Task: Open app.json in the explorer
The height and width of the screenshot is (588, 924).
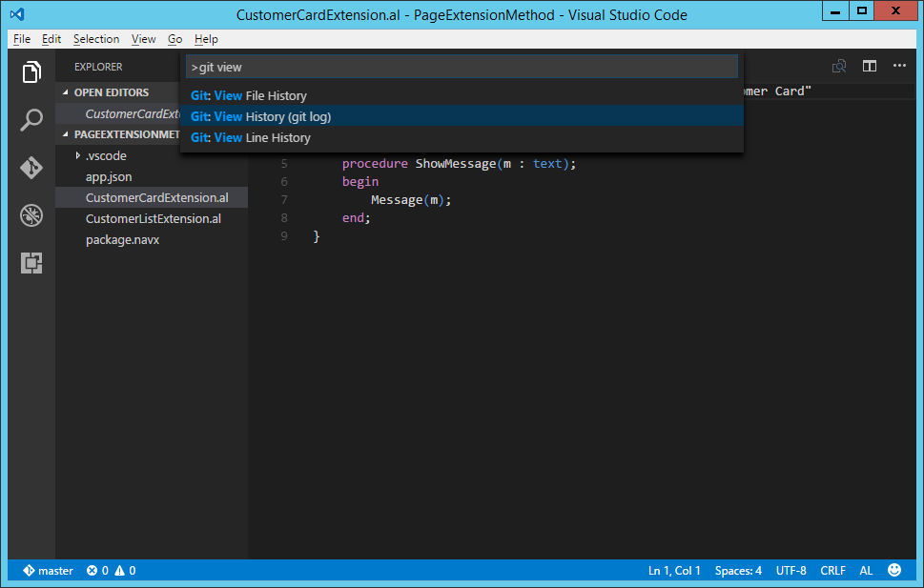Action: point(109,176)
